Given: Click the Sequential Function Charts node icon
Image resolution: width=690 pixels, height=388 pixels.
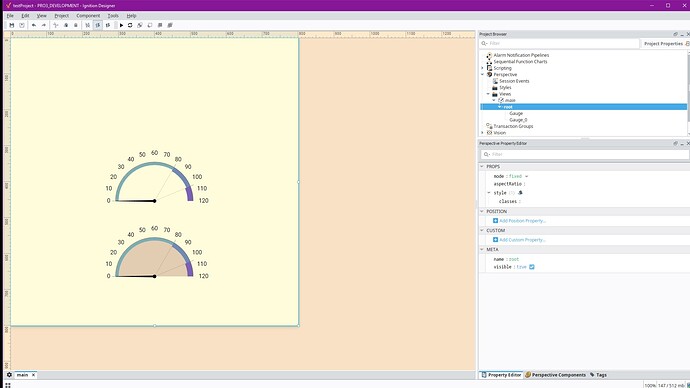Looking at the screenshot, I should click(x=489, y=62).
